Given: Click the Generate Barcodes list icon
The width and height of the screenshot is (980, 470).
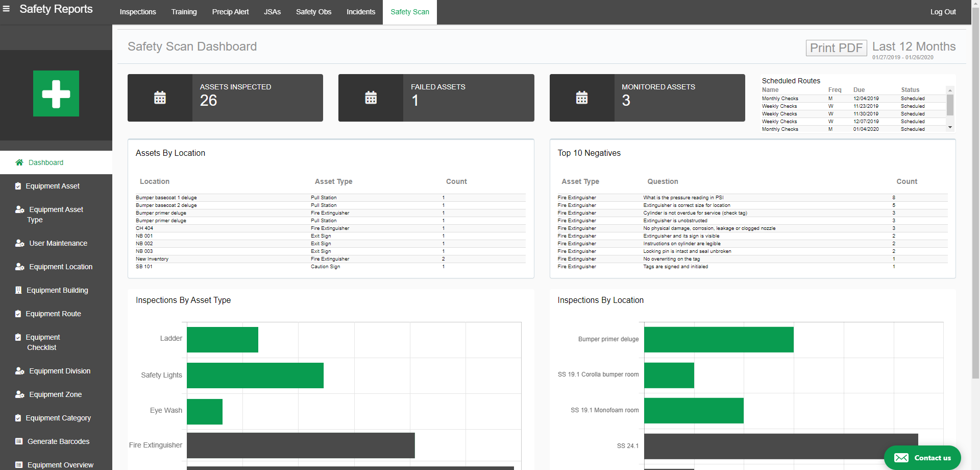Looking at the screenshot, I should tap(19, 441).
